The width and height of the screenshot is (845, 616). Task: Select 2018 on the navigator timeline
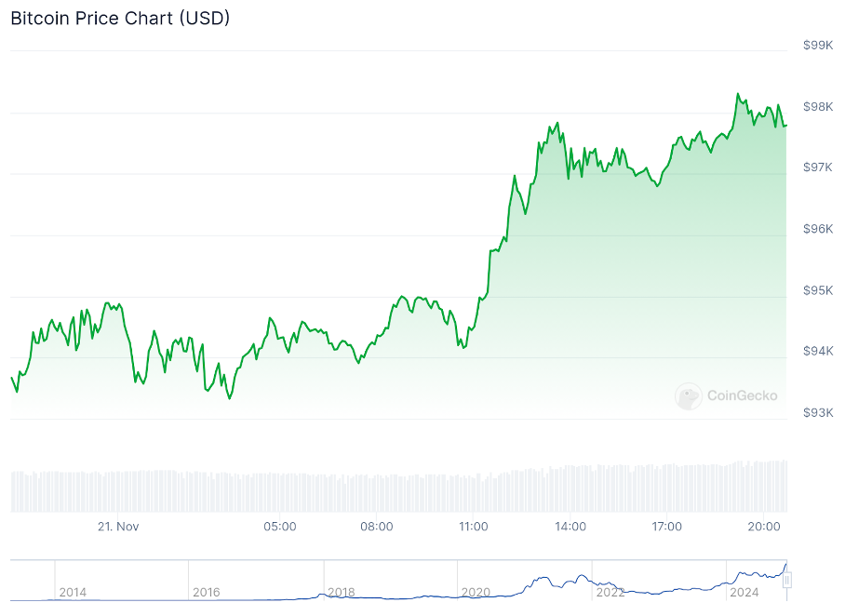pyautogui.click(x=341, y=592)
